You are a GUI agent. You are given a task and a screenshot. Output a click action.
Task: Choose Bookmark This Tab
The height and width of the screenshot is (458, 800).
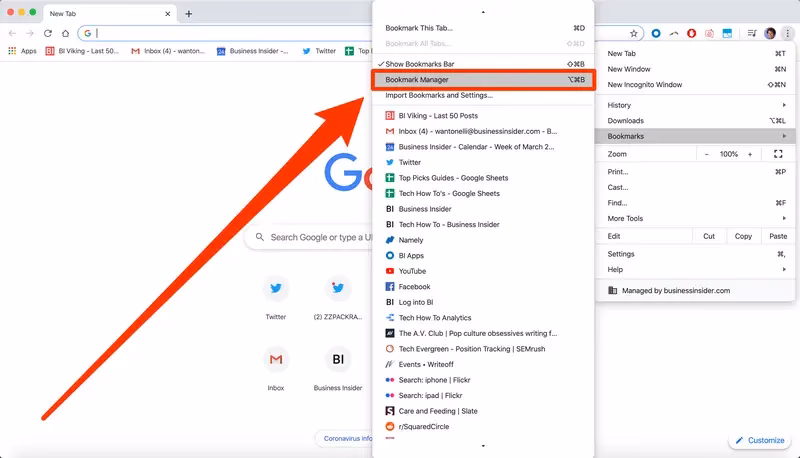[483, 28]
